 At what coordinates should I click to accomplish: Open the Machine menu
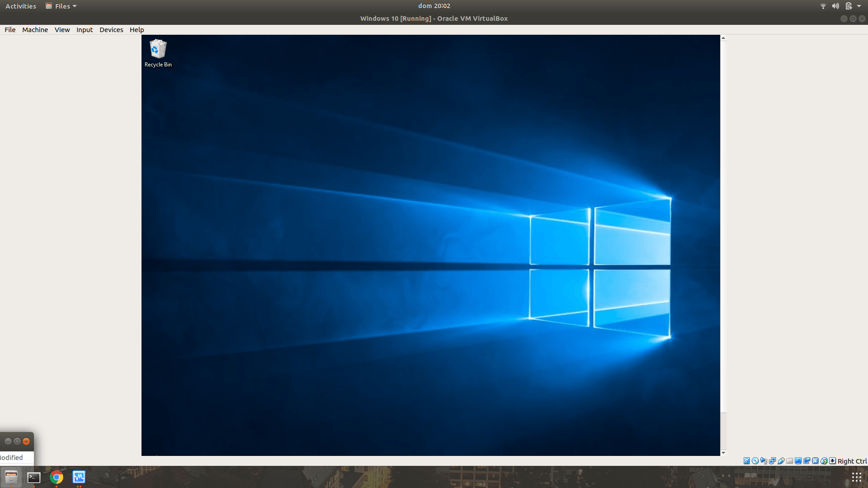point(35,30)
